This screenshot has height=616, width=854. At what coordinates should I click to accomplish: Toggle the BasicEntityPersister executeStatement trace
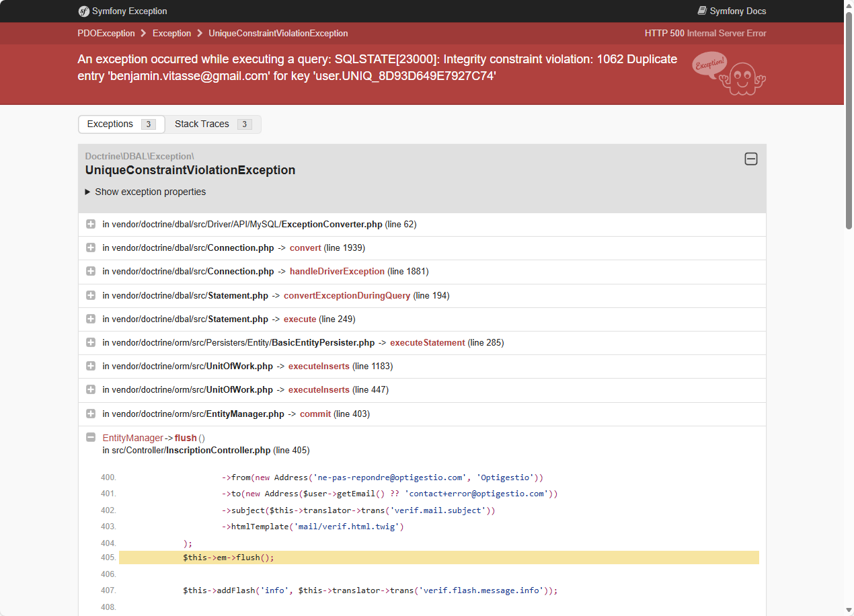pyautogui.click(x=91, y=342)
